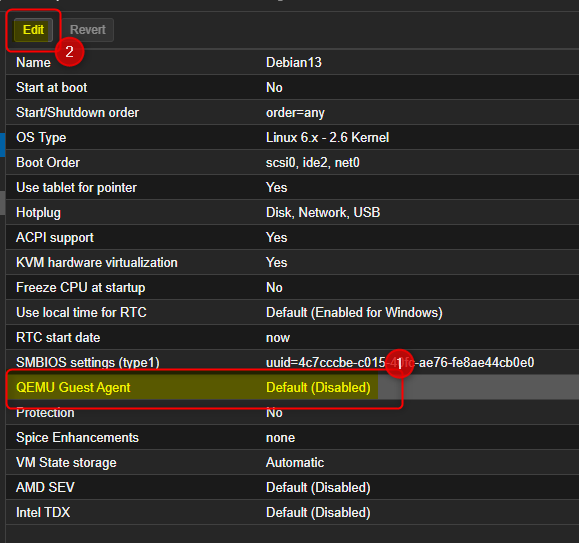
Task: Click the Linux 6.x - 2.6 Kernel value
Action: [327, 138]
